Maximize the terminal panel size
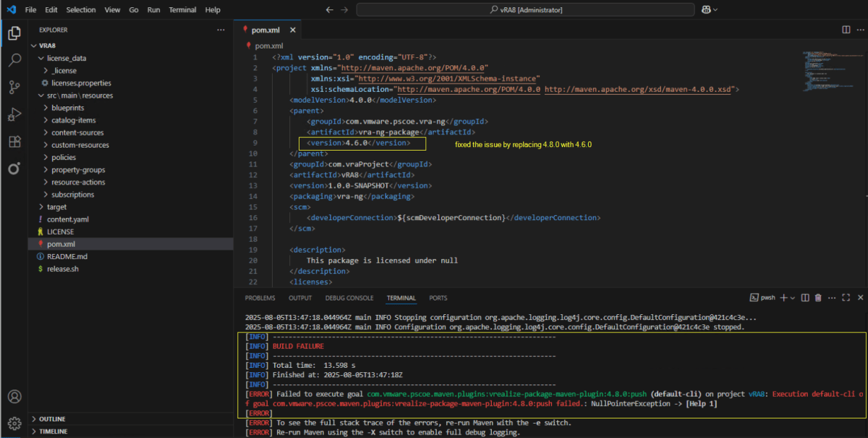The width and height of the screenshot is (868, 438). click(x=846, y=298)
